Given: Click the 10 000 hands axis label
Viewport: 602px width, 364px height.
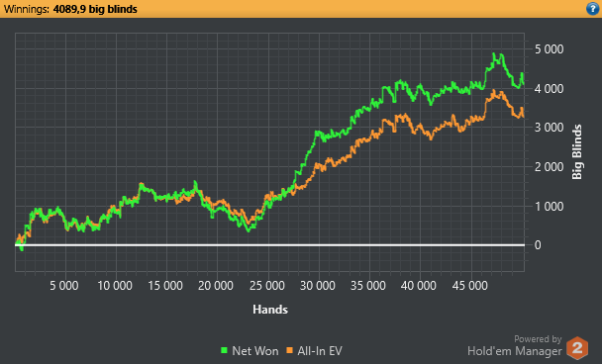Looking at the screenshot, I should point(115,286).
